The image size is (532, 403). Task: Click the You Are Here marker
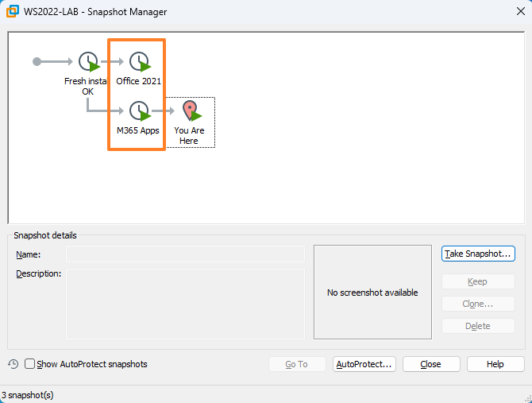(x=190, y=111)
